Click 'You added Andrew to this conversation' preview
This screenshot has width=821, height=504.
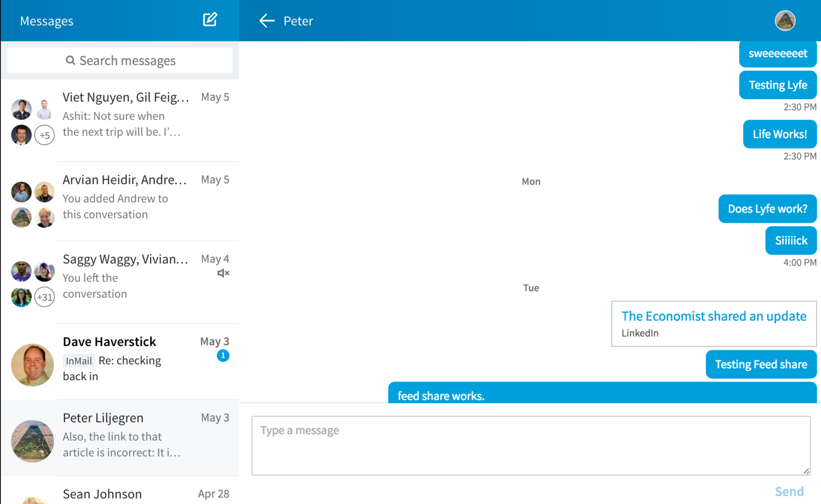pyautogui.click(x=115, y=207)
